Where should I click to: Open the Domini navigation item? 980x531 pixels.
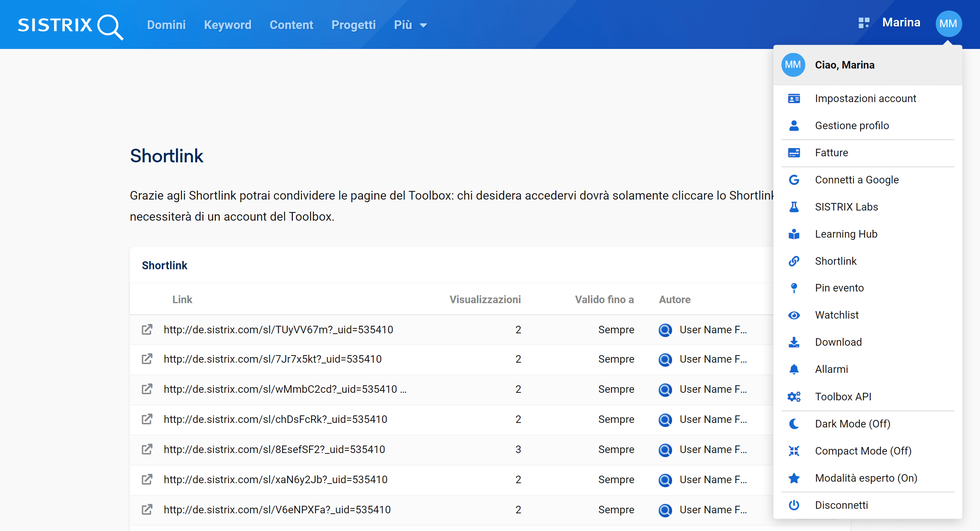(x=166, y=25)
